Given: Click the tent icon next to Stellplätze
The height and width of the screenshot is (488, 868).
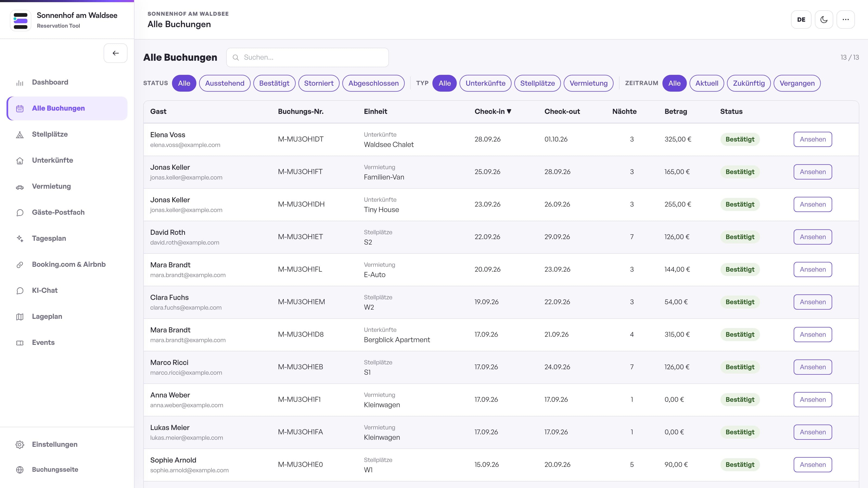Looking at the screenshot, I should [x=20, y=135].
